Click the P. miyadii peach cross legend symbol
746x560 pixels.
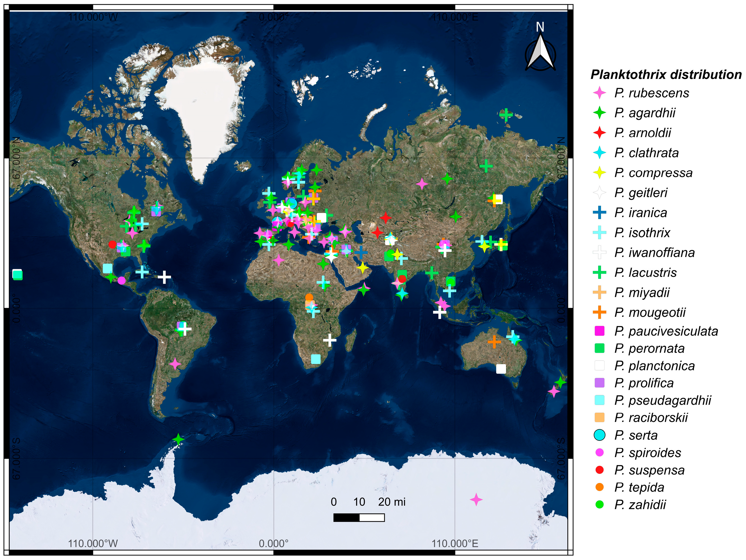[599, 292]
